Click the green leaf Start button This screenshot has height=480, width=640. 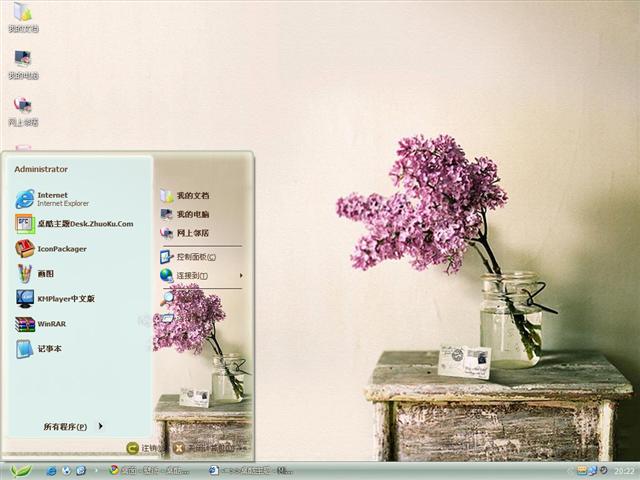coord(20,471)
